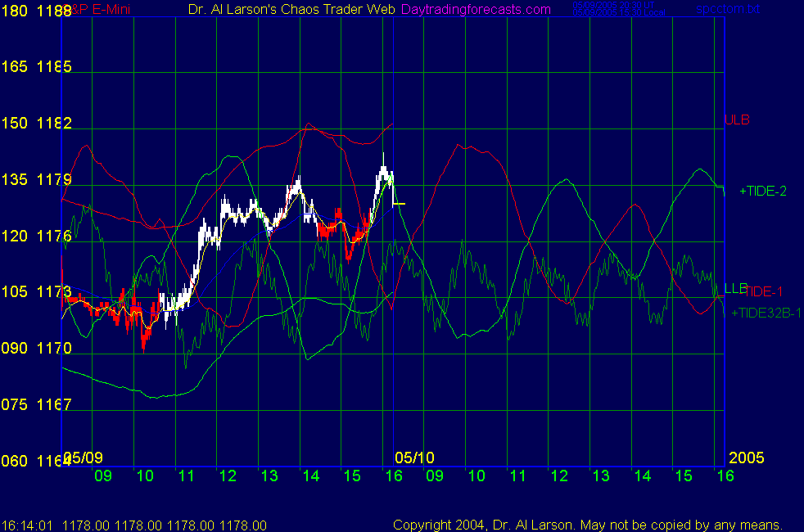804x532 pixels.
Task: Click the green LLB legend label
Action: point(734,287)
